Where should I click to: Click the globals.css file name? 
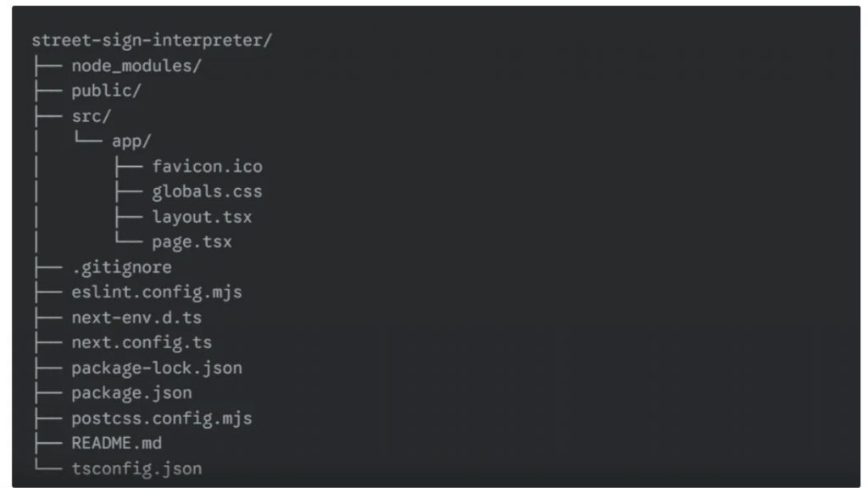coord(207,191)
